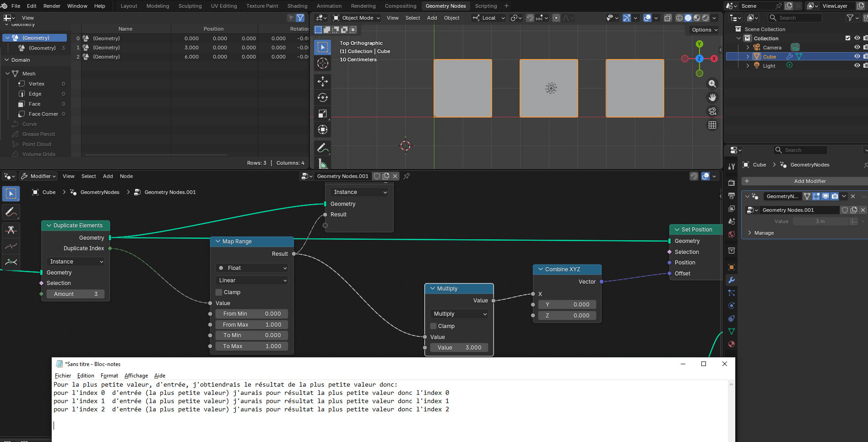Collapse the Duplicate Elements node
868x442 pixels.
tap(49, 226)
